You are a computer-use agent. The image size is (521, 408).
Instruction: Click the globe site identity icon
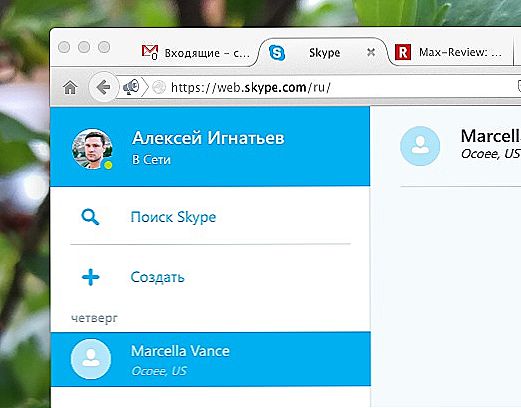click(159, 87)
